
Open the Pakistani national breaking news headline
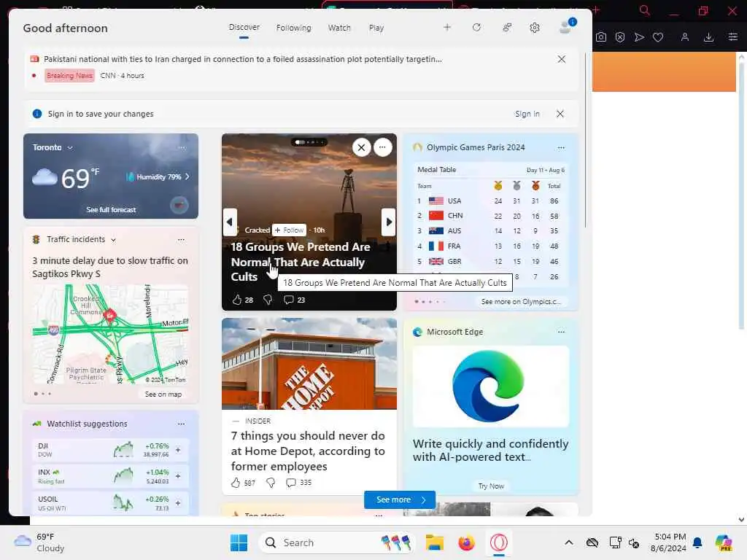[243, 59]
